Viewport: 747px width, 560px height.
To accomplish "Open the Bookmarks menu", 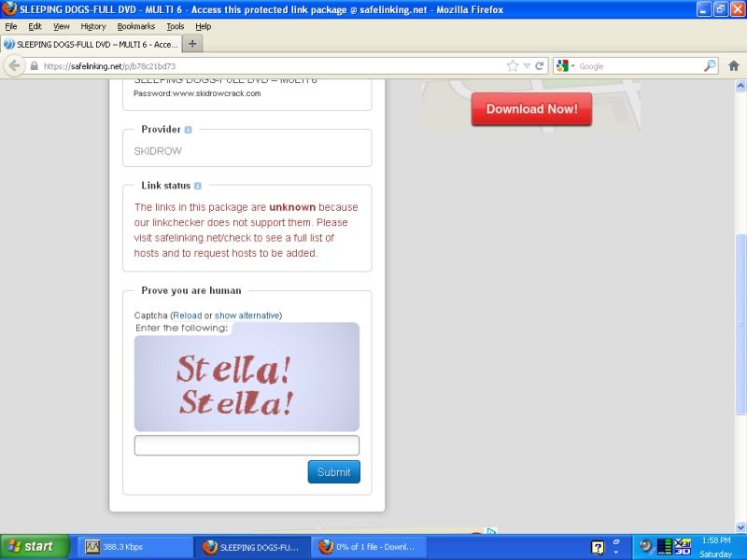I will [135, 26].
